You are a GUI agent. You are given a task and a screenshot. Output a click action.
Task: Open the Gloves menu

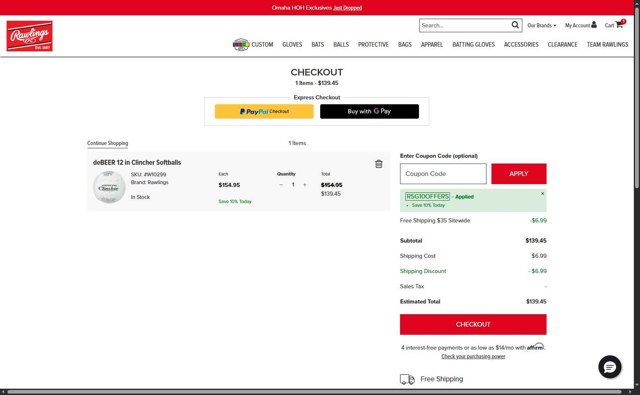(x=292, y=44)
